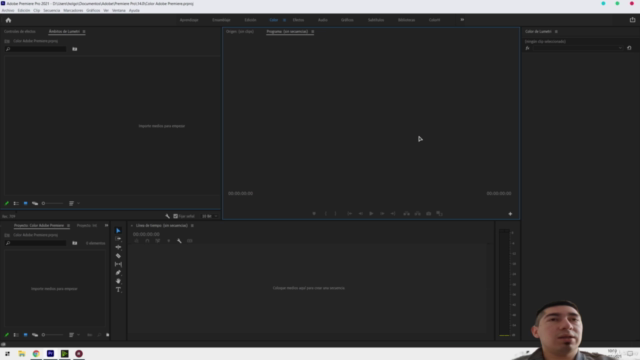Select the Razor tool
Viewport: 640px width, 360px height.
pos(118,256)
